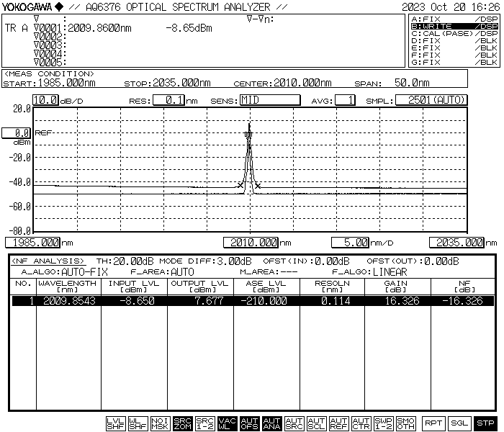Click the LVL SHF status icon
Image resolution: width=504 pixels, height=432 pixels.
click(115, 423)
